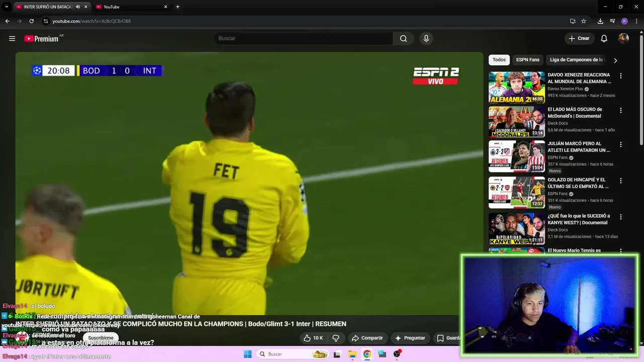Select the ESPN Fans filter chip
The height and width of the screenshot is (362, 644).
click(x=528, y=60)
